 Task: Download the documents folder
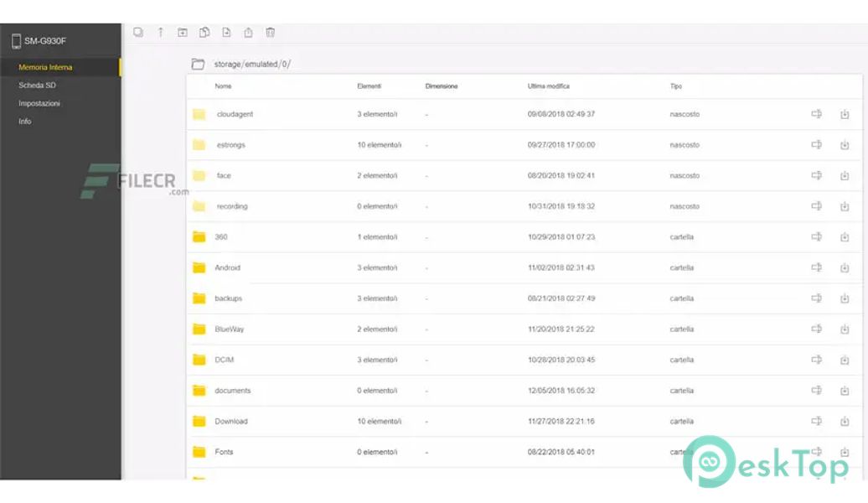845,392
